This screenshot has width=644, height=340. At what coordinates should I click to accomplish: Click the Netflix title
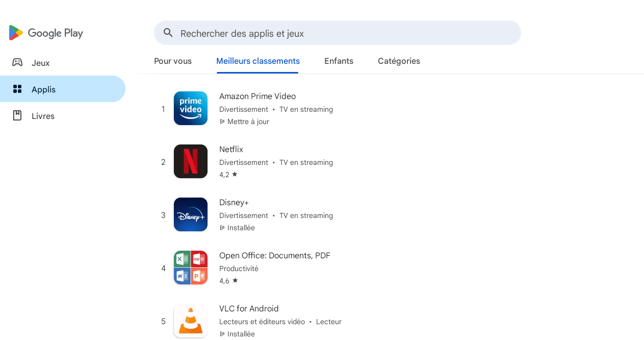click(231, 149)
